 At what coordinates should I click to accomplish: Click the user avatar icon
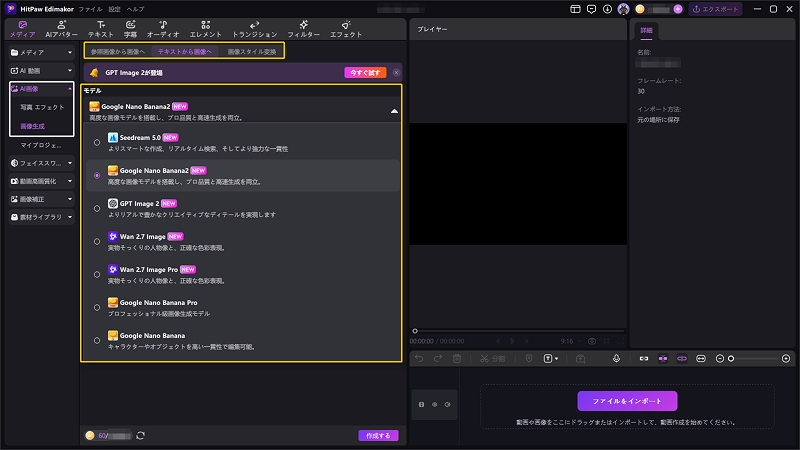623,9
